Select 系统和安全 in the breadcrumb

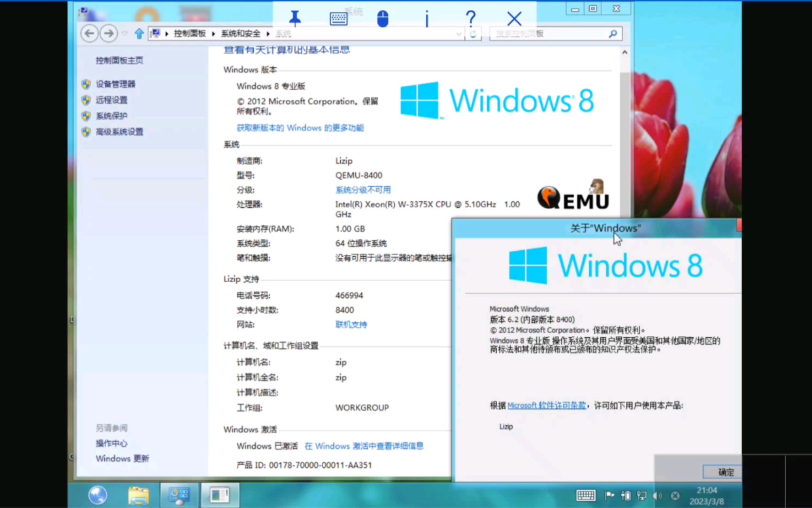(241, 33)
